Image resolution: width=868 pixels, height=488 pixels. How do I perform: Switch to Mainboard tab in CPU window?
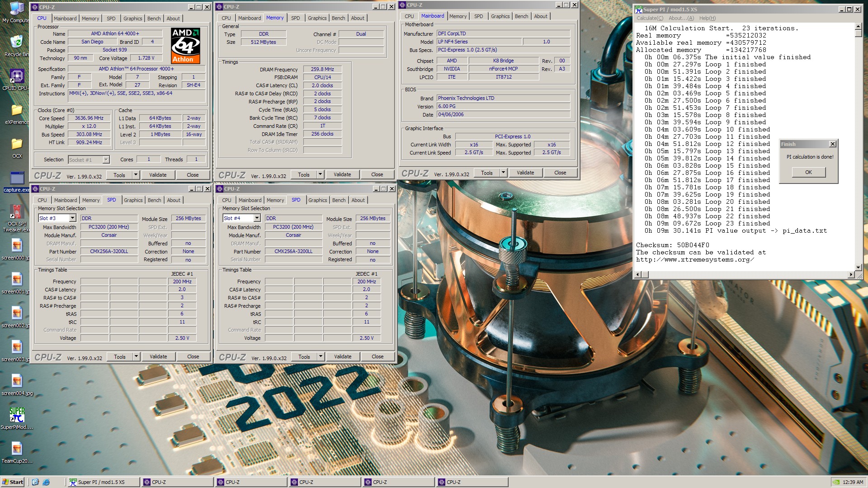click(65, 19)
